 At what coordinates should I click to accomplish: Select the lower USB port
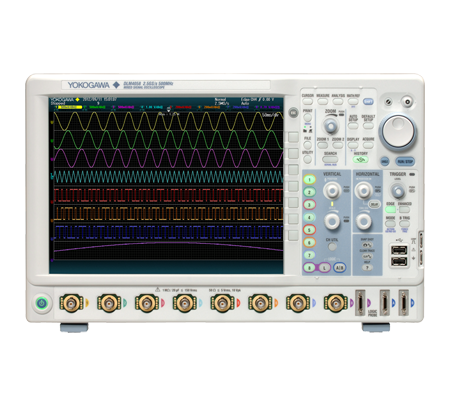(x=399, y=261)
